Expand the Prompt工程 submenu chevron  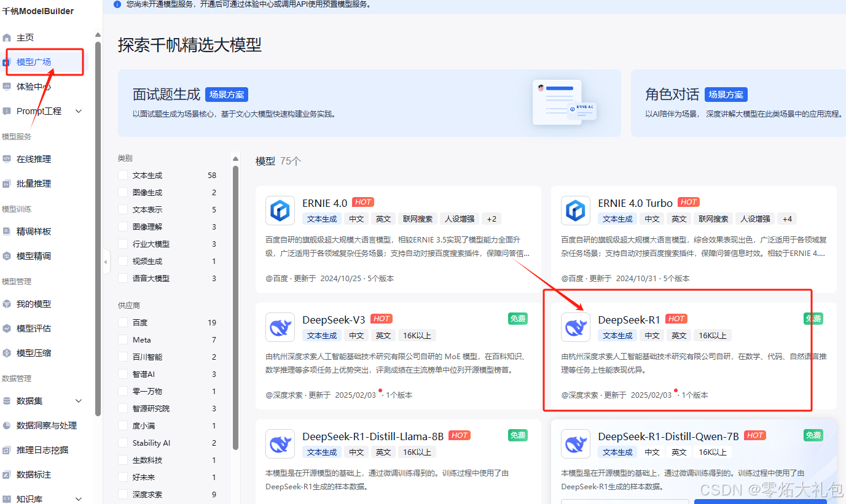tap(79, 111)
